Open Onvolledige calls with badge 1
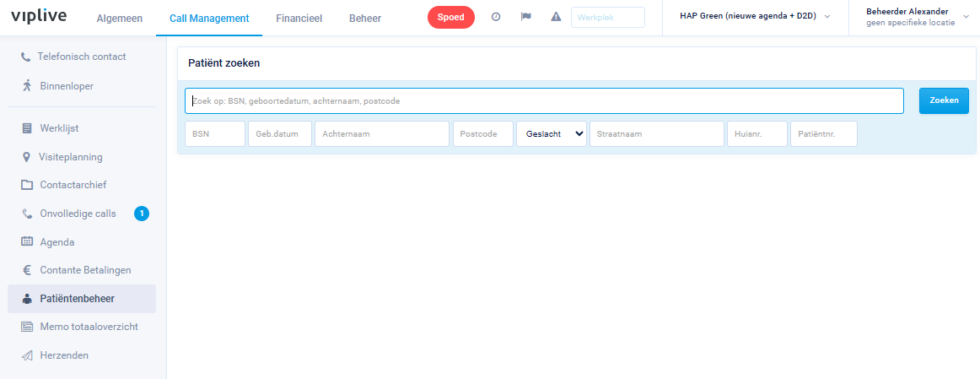980x379 pixels. click(x=78, y=214)
